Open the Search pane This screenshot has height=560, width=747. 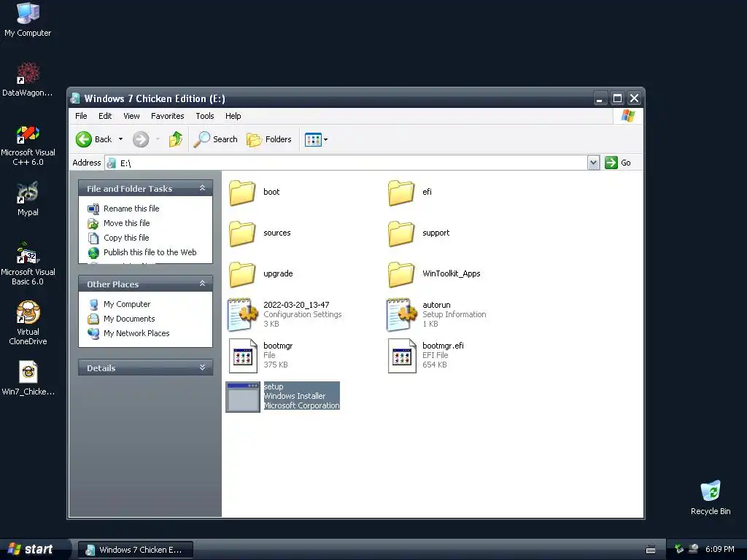click(x=216, y=139)
